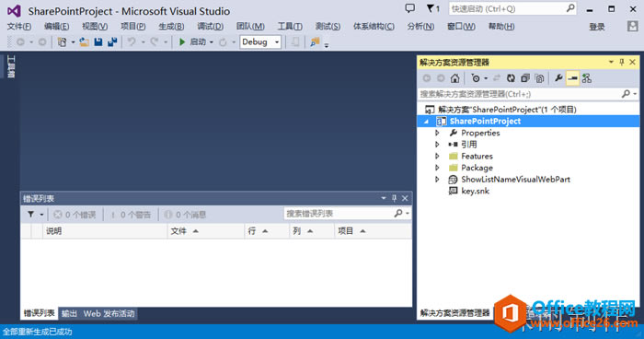Open the toolbar overflow options arrow
The image size is (644, 339).
327,44
